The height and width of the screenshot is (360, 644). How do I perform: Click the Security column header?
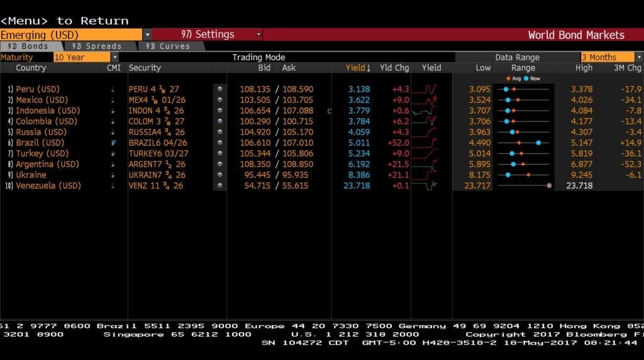(145, 68)
